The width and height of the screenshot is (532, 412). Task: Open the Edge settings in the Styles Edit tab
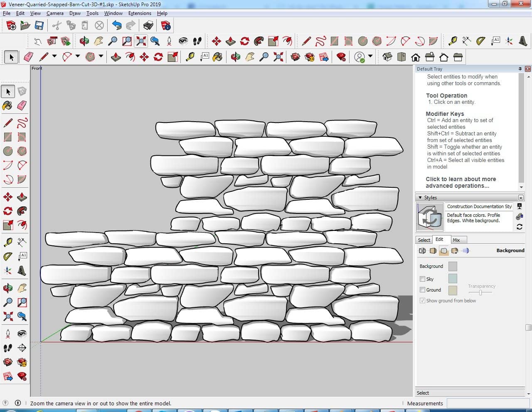[422, 250]
